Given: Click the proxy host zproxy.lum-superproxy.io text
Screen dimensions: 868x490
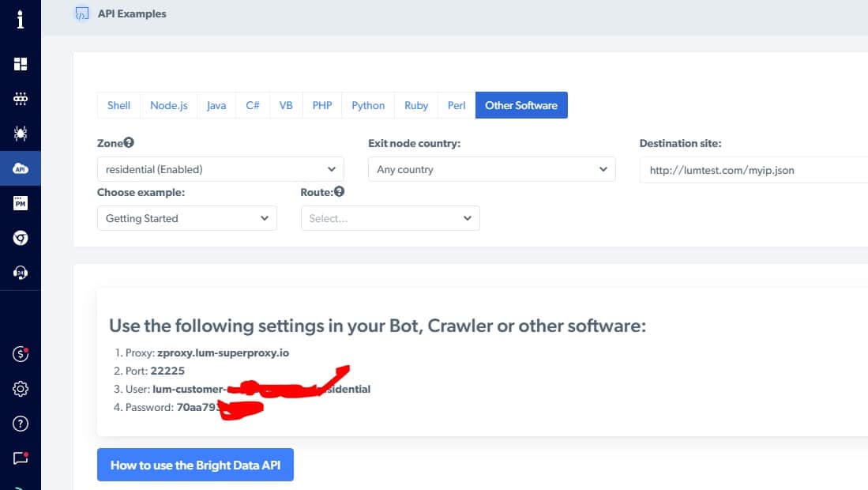Looking at the screenshot, I should coord(223,352).
